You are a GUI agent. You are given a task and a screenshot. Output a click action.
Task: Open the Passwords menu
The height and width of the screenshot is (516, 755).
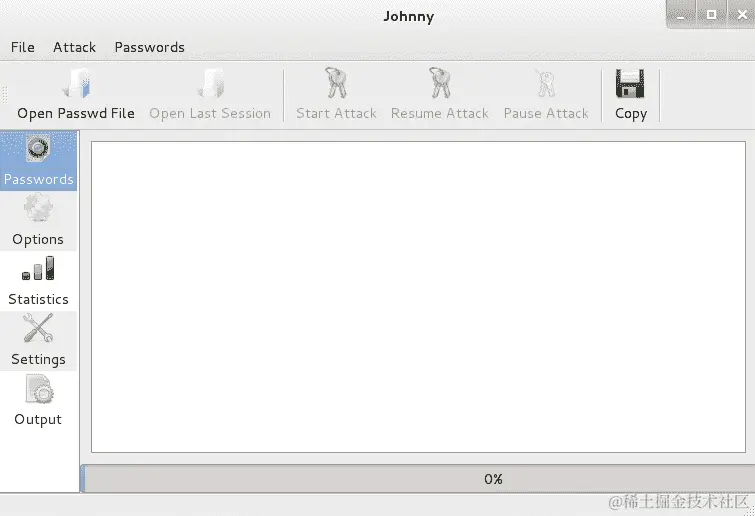[149, 47]
